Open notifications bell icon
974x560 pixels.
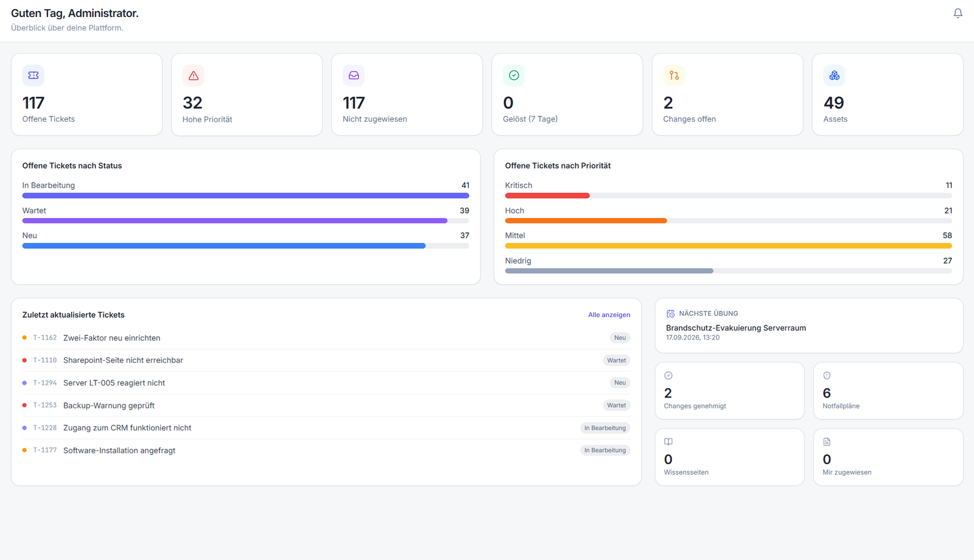point(958,13)
